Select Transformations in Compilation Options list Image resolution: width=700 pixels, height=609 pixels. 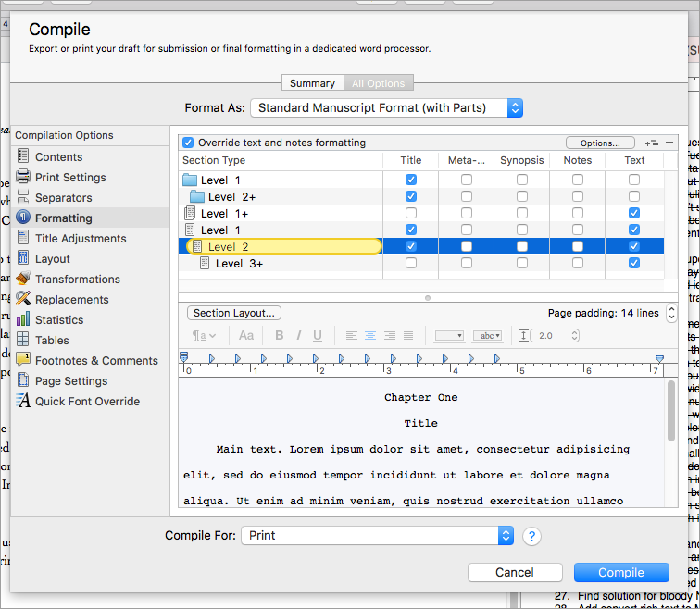coord(78,280)
